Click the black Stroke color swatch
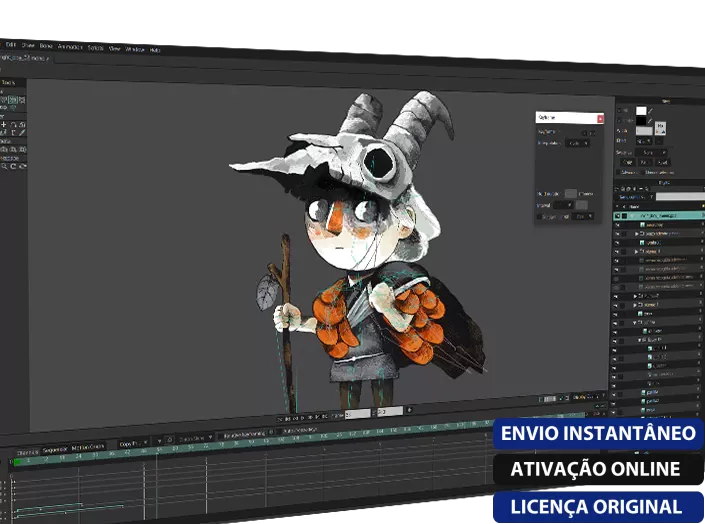The image size is (705, 524). [x=641, y=121]
